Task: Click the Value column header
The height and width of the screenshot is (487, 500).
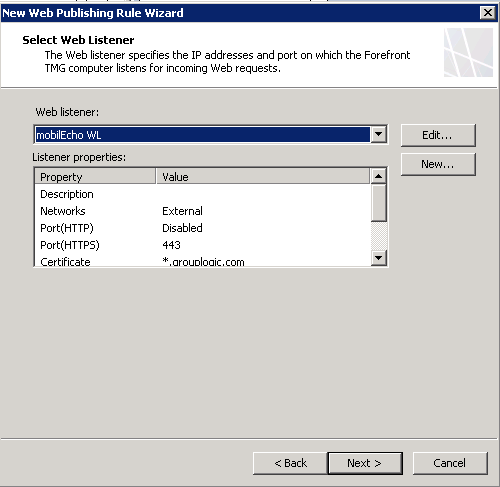Action: pyautogui.click(x=263, y=177)
